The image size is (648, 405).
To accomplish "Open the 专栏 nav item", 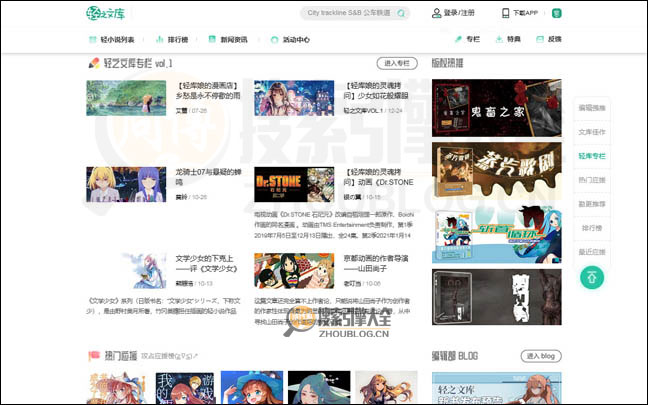I will (473, 39).
